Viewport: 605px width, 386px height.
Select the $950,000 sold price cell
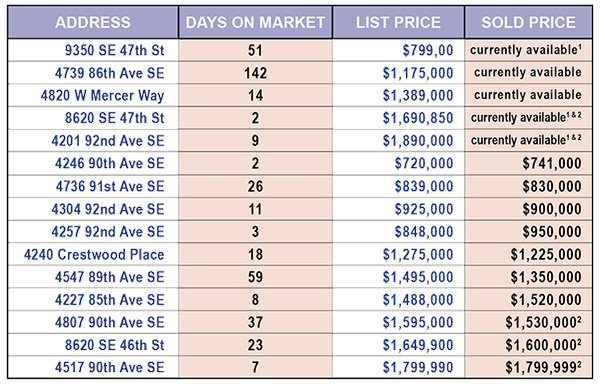[528, 232]
